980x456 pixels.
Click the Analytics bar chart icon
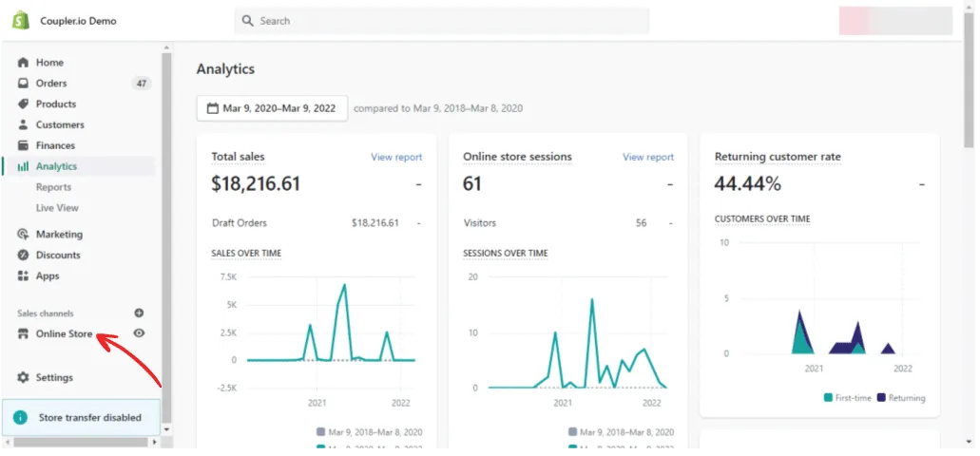coord(23,166)
